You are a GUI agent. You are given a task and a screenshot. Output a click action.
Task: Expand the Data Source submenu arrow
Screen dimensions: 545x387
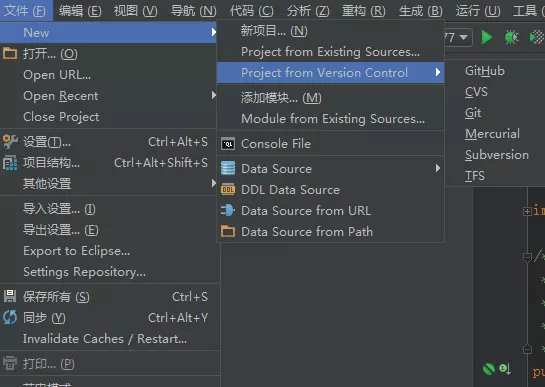tap(438, 169)
